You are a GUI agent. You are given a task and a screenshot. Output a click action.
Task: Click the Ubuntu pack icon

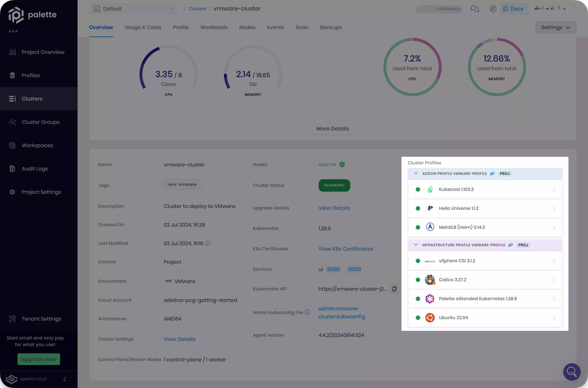pos(430,318)
